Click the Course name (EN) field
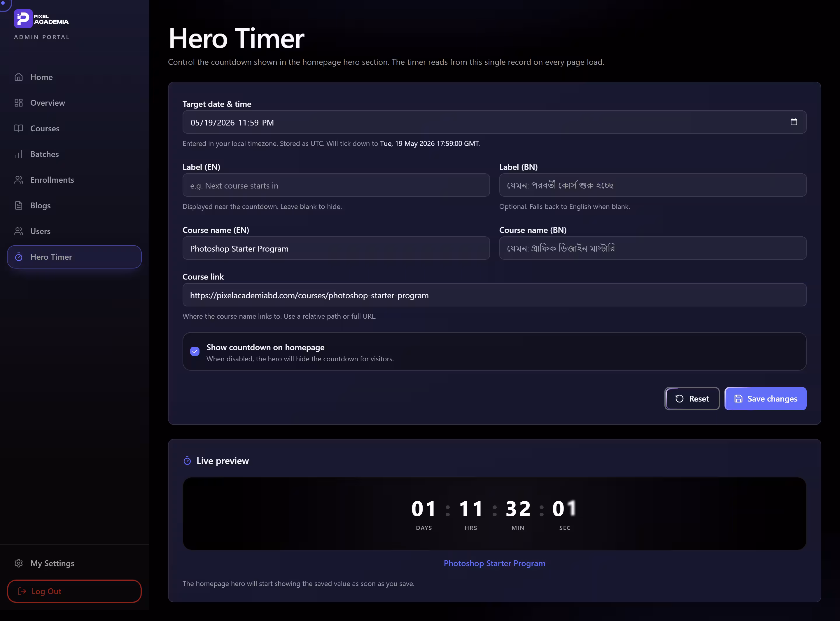This screenshot has width=840, height=621. tap(336, 248)
